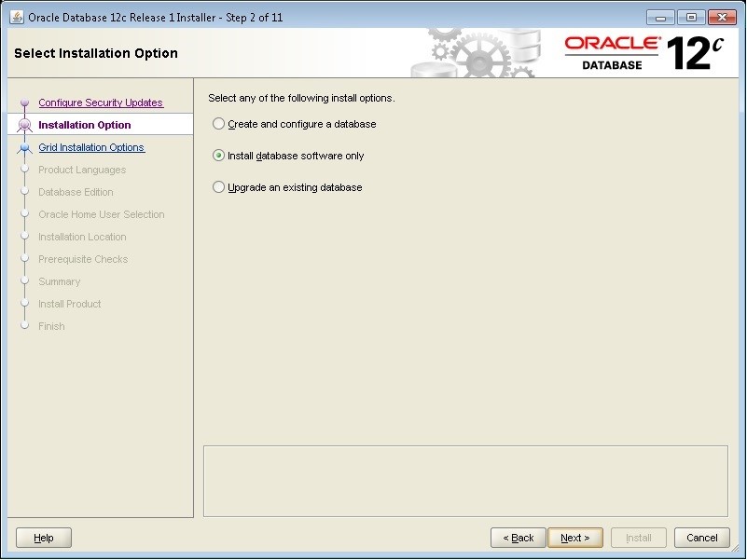Image resolution: width=747 pixels, height=560 pixels.
Task: Cancel the installer
Action: point(701,538)
